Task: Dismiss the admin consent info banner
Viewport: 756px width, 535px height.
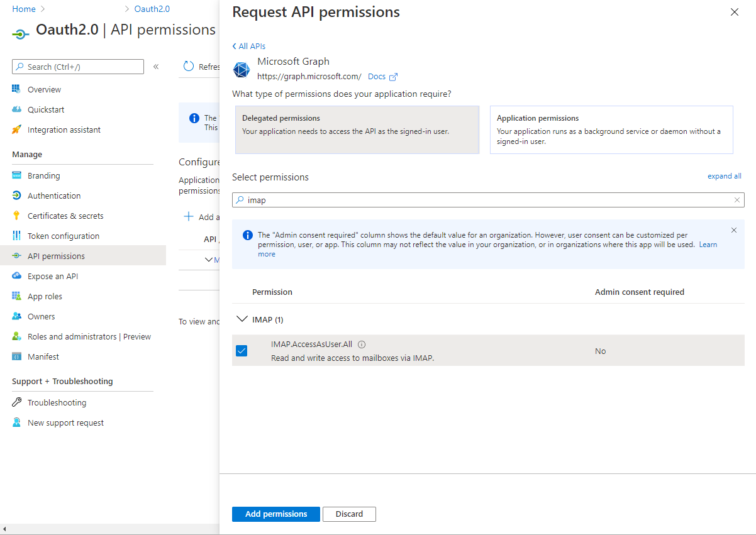Action: point(734,230)
